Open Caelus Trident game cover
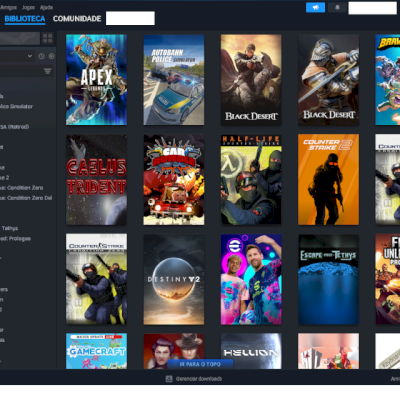The width and height of the screenshot is (400, 400). [96, 180]
